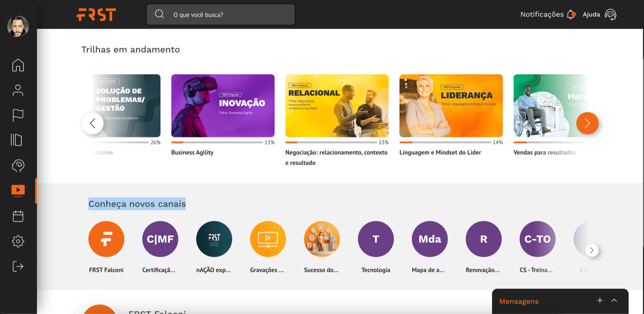This screenshot has width=644, height=314.
Task: Click the 'Trilhas em andamento' heading
Action: (131, 49)
